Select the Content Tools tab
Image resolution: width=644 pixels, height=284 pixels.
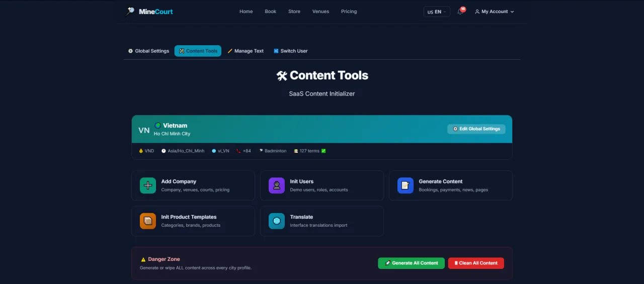pyautogui.click(x=198, y=51)
